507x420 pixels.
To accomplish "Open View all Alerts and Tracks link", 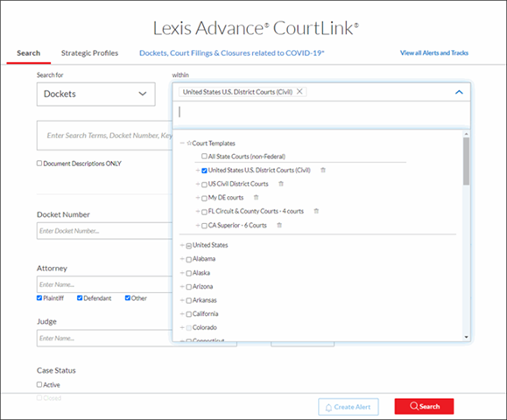I will click(x=434, y=52).
